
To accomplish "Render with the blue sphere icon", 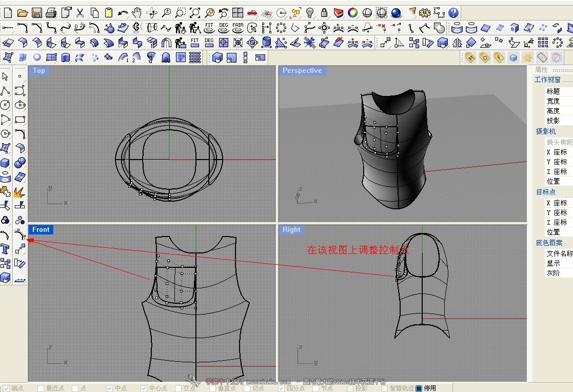I will click(x=396, y=13).
